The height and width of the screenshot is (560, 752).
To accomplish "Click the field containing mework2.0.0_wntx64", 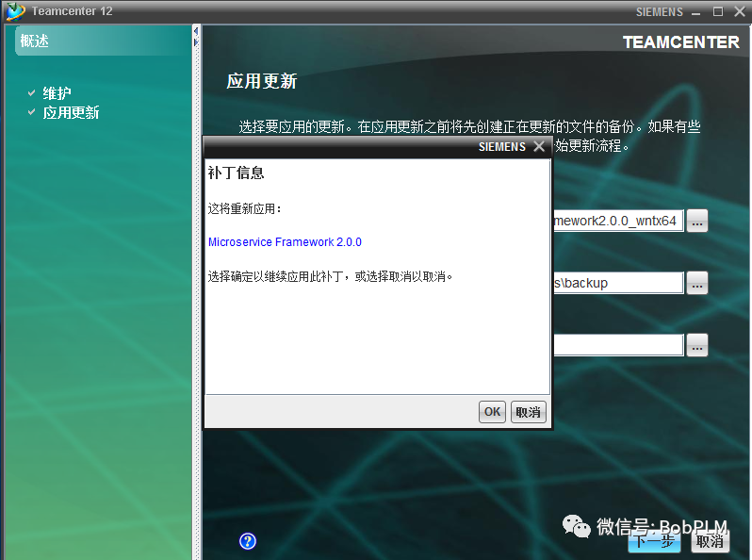I will [618, 221].
